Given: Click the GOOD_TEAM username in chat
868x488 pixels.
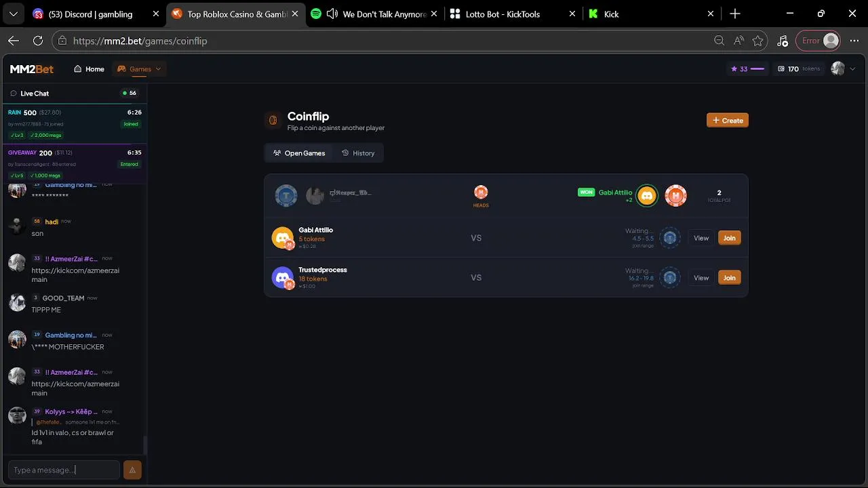Looking at the screenshot, I should [63, 298].
